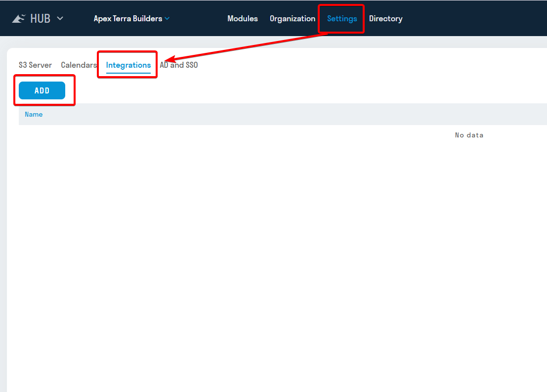This screenshot has height=392, width=547.
Task: Select the Integrations tab
Action: click(x=128, y=65)
